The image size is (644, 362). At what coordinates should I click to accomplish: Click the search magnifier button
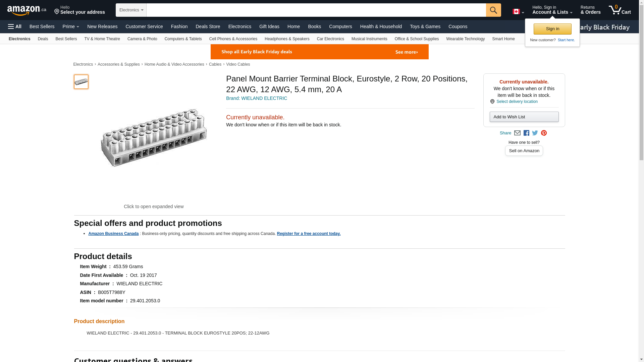(493, 10)
